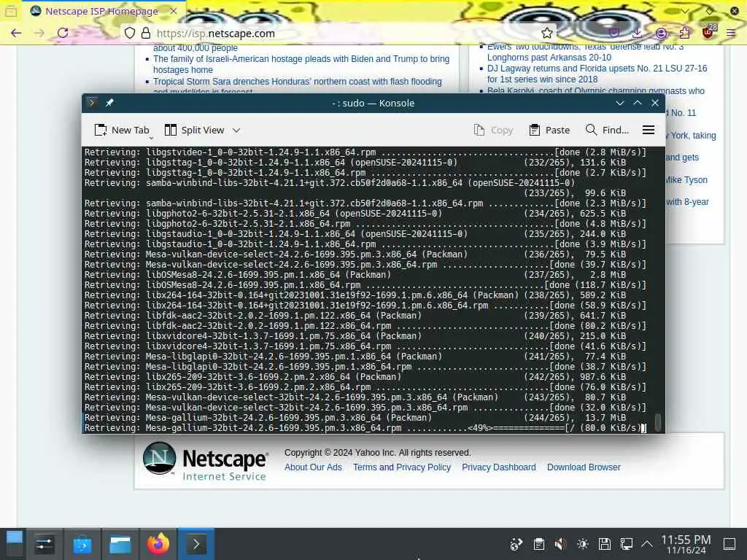
Task: Click New Tab in Konsole toolbar
Action: click(x=122, y=130)
